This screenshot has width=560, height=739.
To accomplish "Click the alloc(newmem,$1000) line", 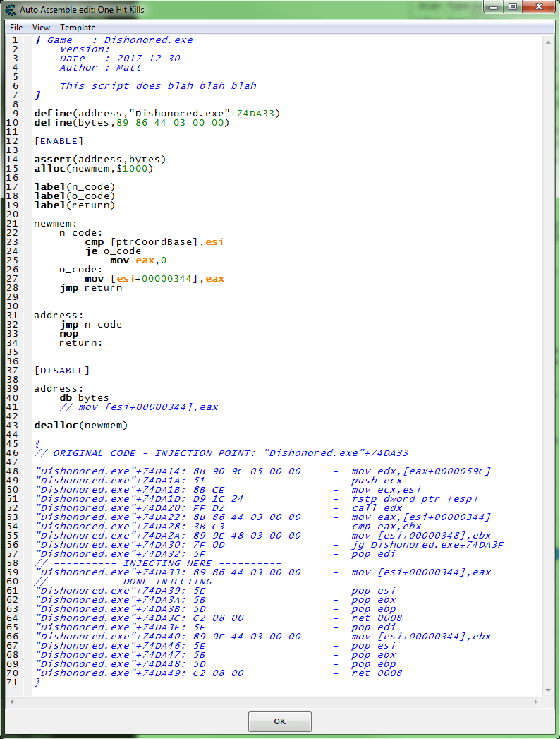I will point(93,168).
